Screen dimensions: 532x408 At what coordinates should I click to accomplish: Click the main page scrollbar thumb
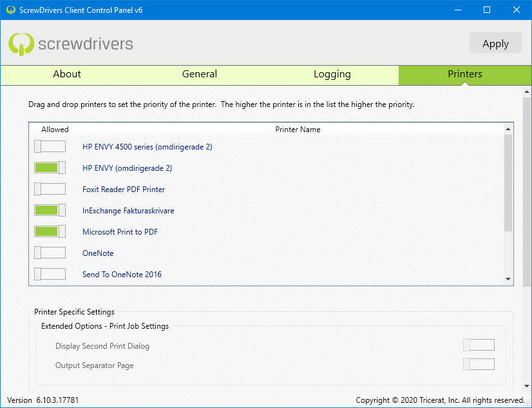(x=527, y=192)
